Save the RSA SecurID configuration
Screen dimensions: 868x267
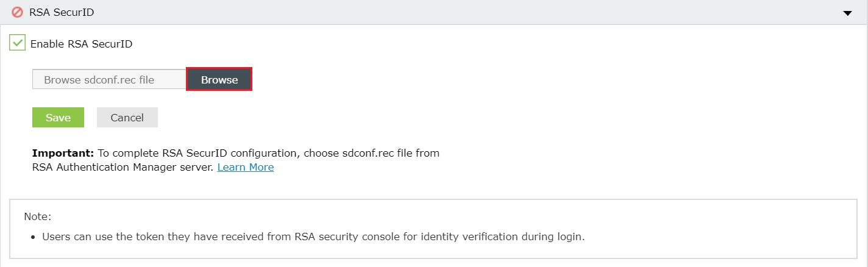click(x=58, y=118)
